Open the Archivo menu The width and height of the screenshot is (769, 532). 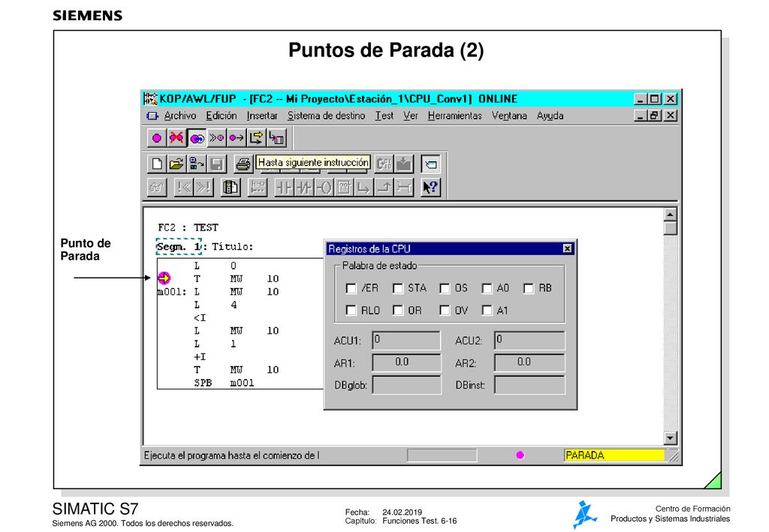(x=180, y=116)
